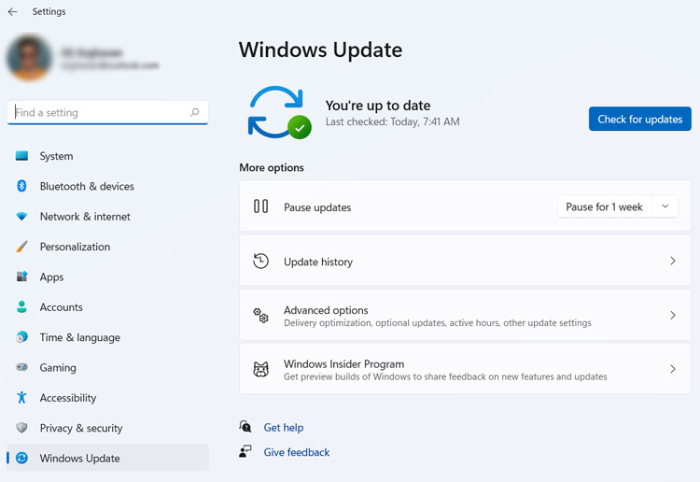Image resolution: width=700 pixels, height=482 pixels.
Task: Click the System monitor icon
Action: (22, 156)
